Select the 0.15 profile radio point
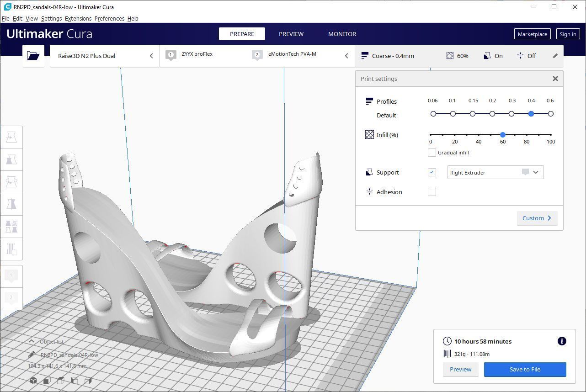586x392 pixels. pos(473,114)
